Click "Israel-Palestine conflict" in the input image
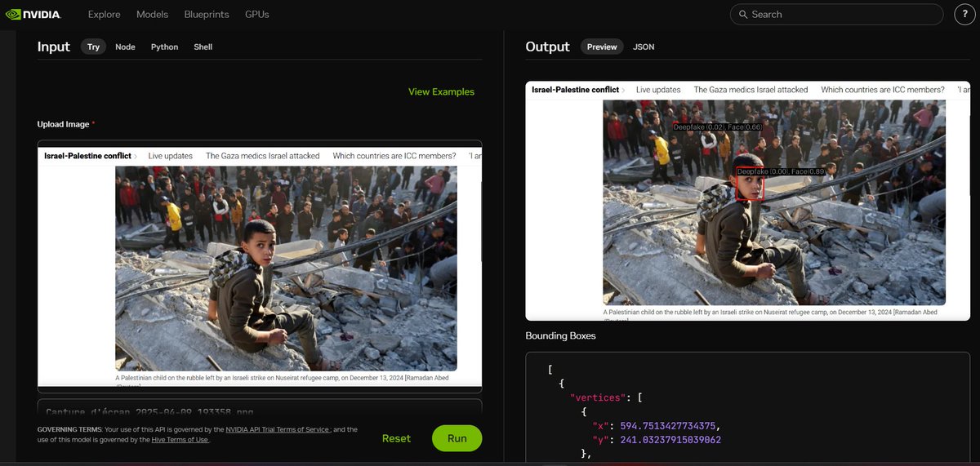The width and height of the screenshot is (980, 466). coord(87,156)
